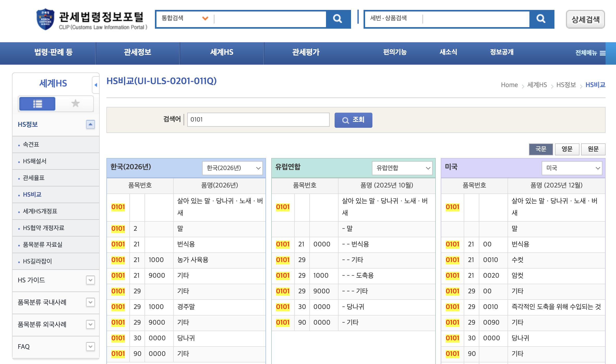Open the 통합검색 search type dropdown
Screen dimensions: 616x364
[205, 19]
